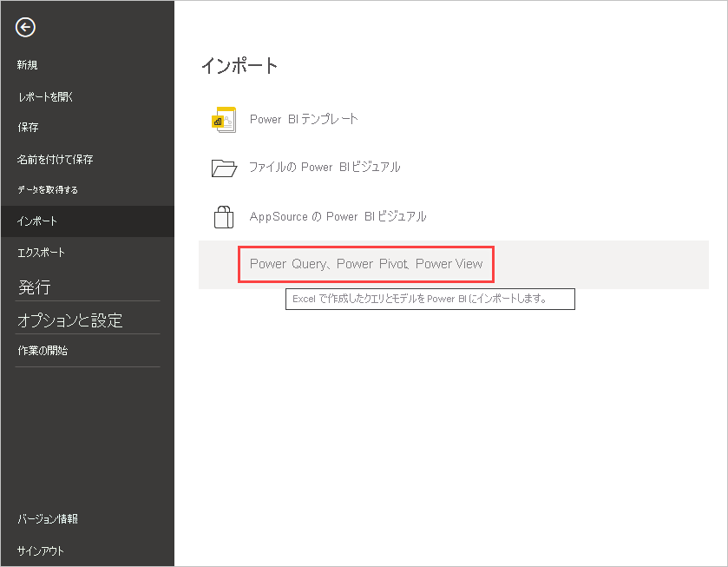This screenshot has width=728, height=567.
Task: Click the Power BI テンプレート icon
Action: [223, 119]
